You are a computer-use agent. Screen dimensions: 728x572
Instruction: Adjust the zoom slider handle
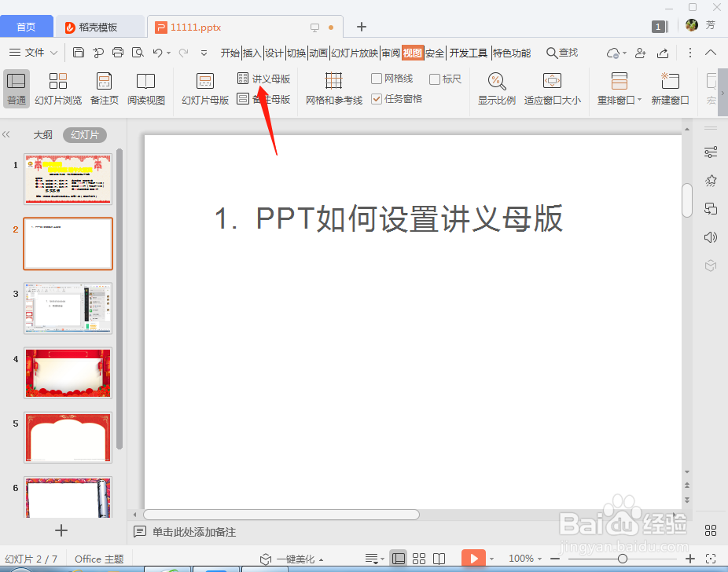tap(622, 559)
